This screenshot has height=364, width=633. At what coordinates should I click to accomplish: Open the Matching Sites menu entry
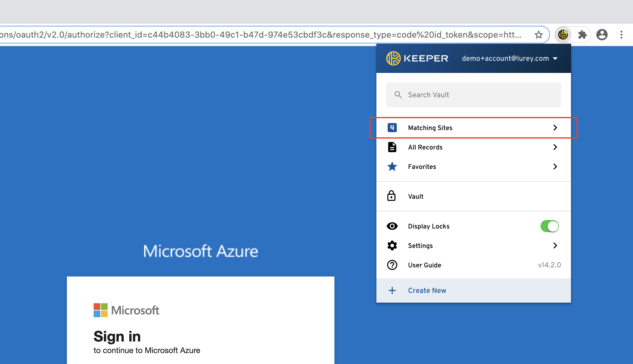[x=474, y=128]
